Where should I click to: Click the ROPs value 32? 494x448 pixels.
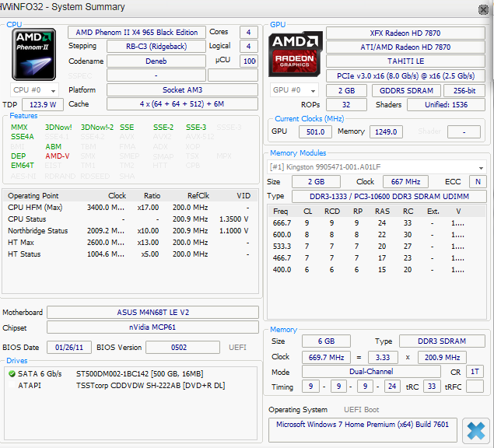click(x=346, y=105)
